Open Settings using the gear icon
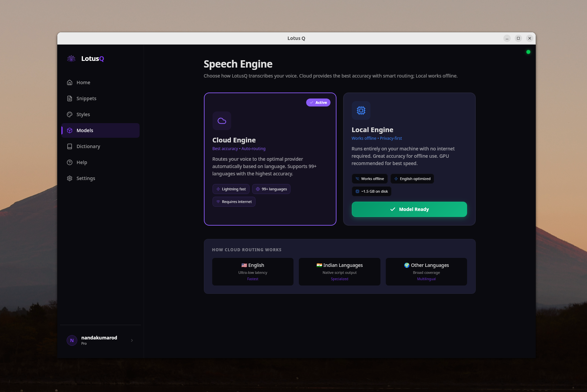The image size is (587, 392). [x=69, y=178]
